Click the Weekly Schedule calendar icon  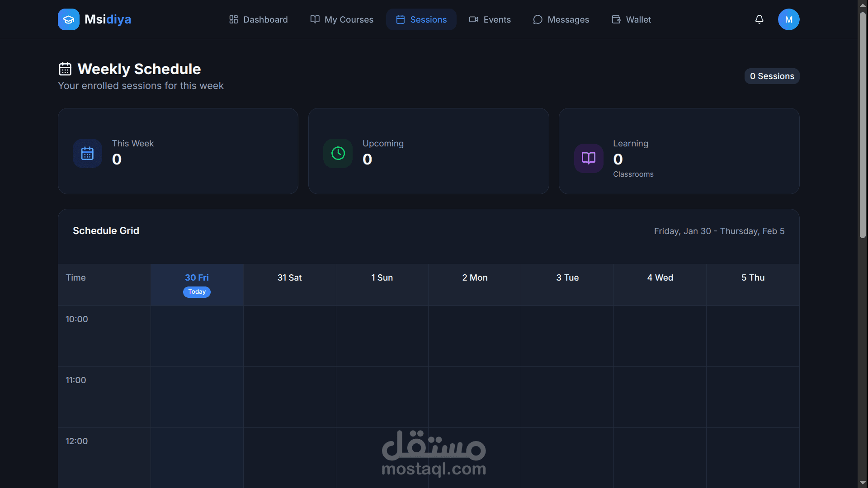click(65, 69)
